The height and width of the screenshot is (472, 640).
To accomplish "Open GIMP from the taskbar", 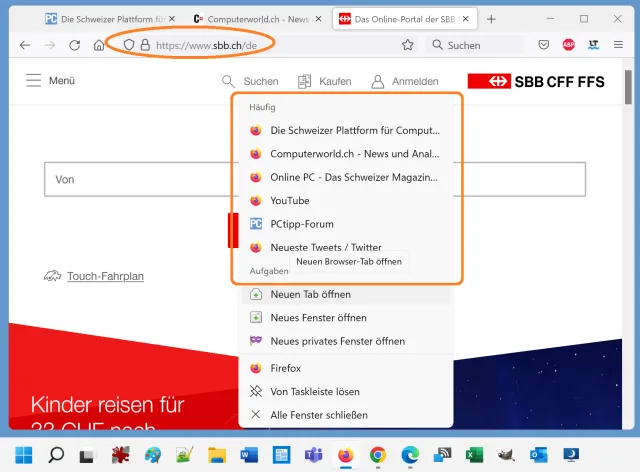I will pos(506,455).
